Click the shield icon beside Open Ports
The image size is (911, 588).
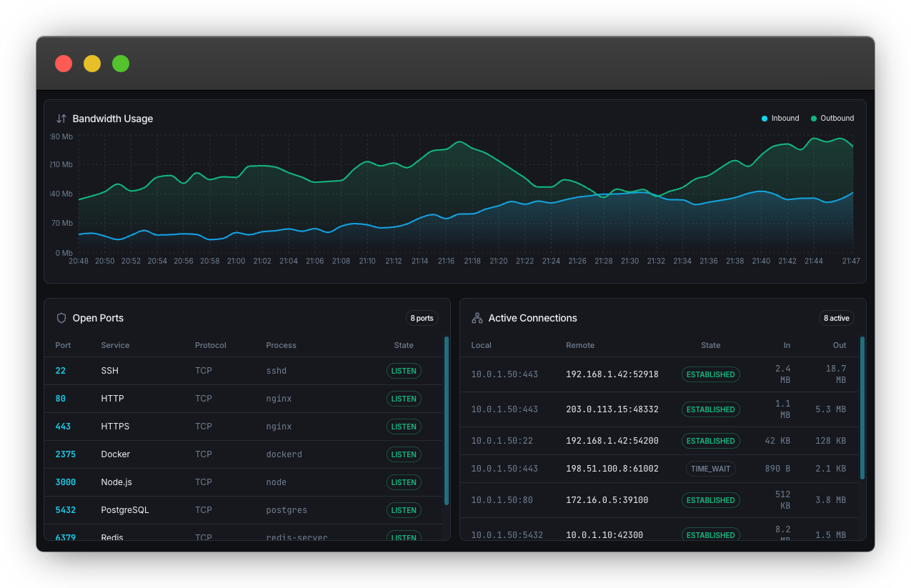coord(61,318)
